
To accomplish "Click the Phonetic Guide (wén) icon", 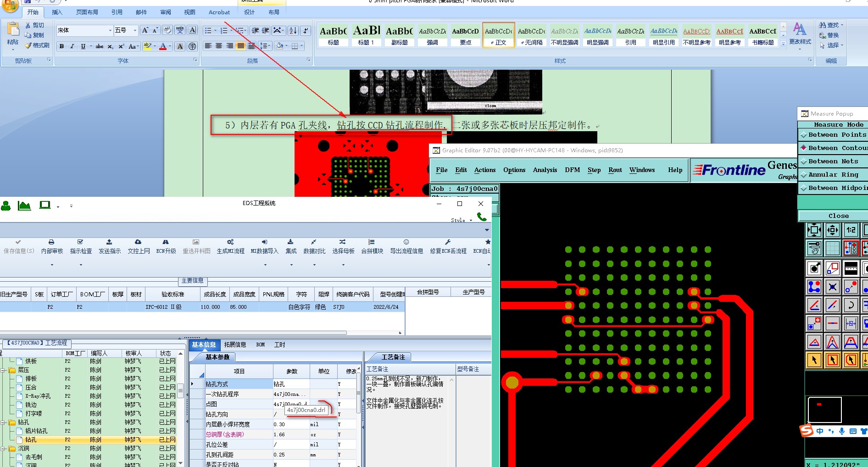I will [180, 30].
